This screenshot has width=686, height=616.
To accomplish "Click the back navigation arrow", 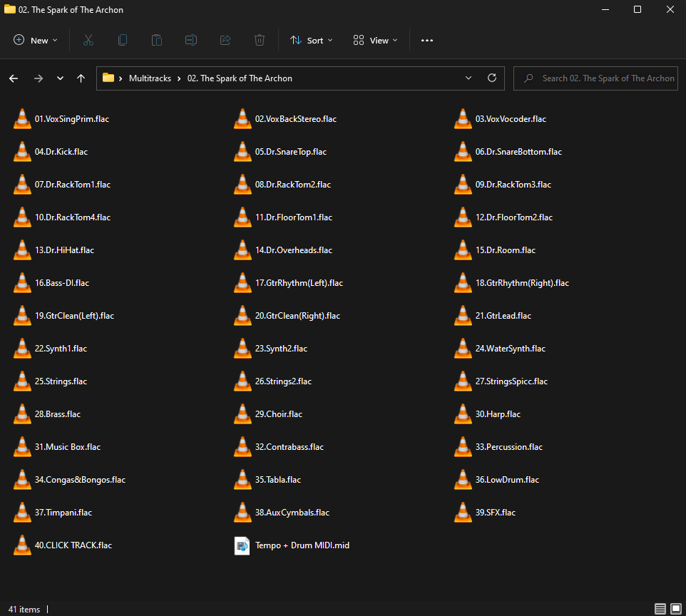I will (14, 78).
